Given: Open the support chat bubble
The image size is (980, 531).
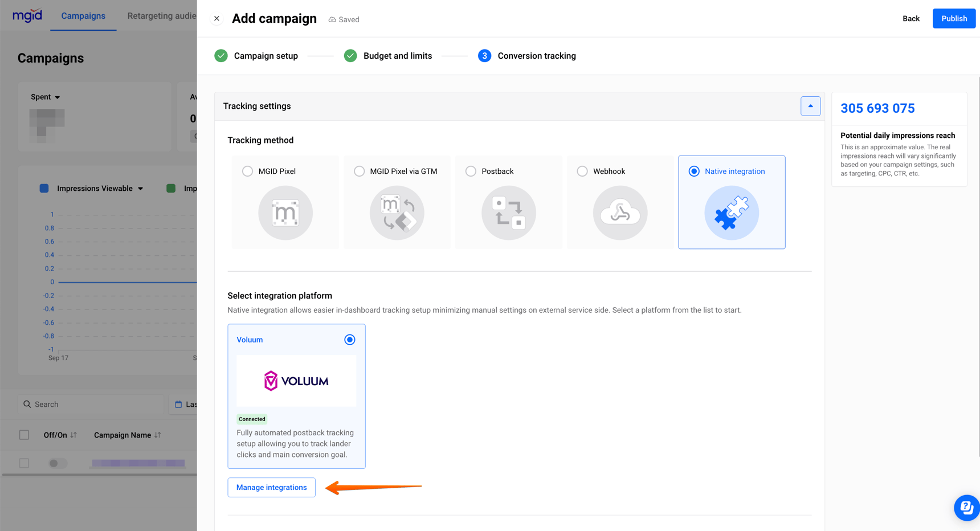Looking at the screenshot, I should (966, 508).
